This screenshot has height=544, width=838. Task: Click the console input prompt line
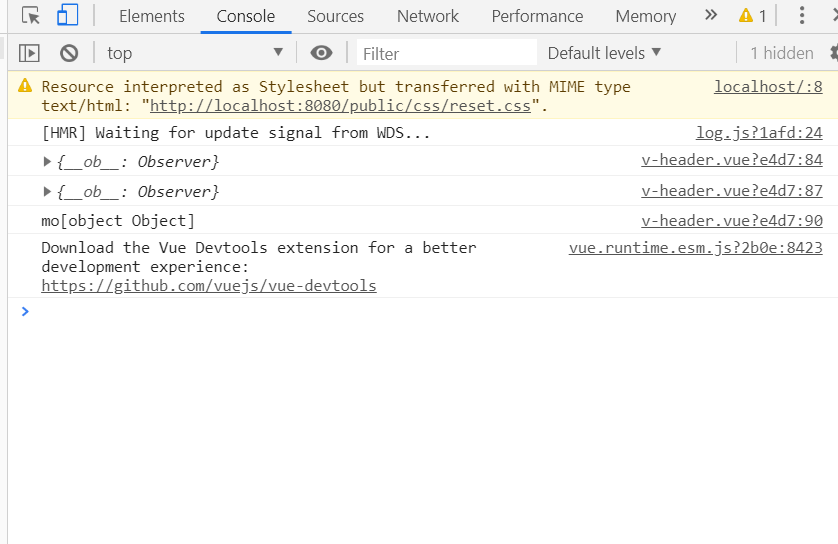[428, 311]
